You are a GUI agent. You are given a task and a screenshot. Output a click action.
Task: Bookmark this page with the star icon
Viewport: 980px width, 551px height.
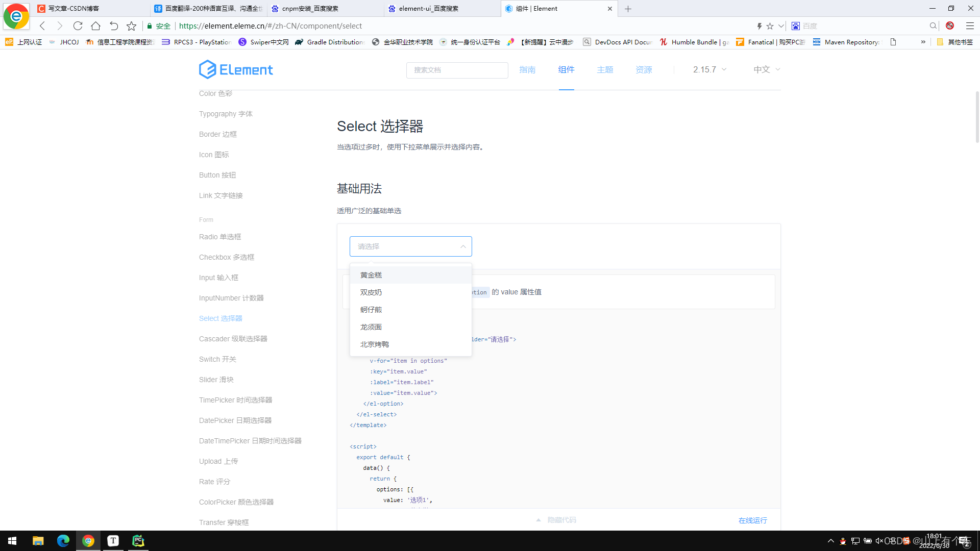pos(131,26)
